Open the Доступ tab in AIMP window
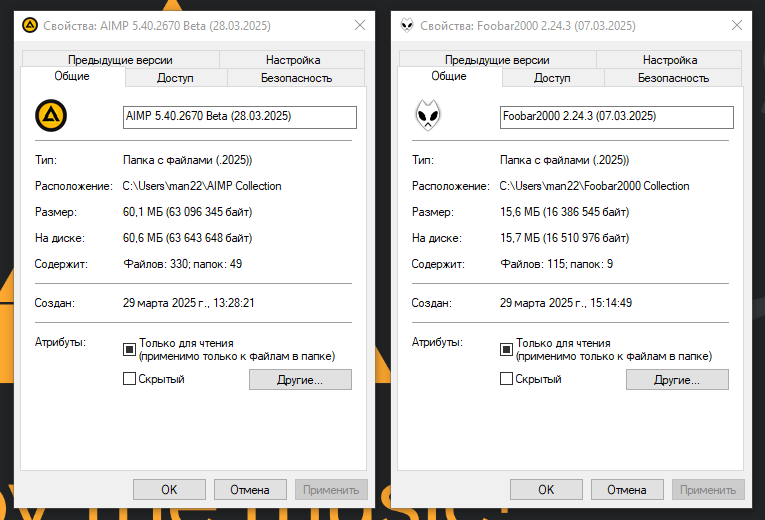Screen dimensions: 765x520 pos(175,78)
